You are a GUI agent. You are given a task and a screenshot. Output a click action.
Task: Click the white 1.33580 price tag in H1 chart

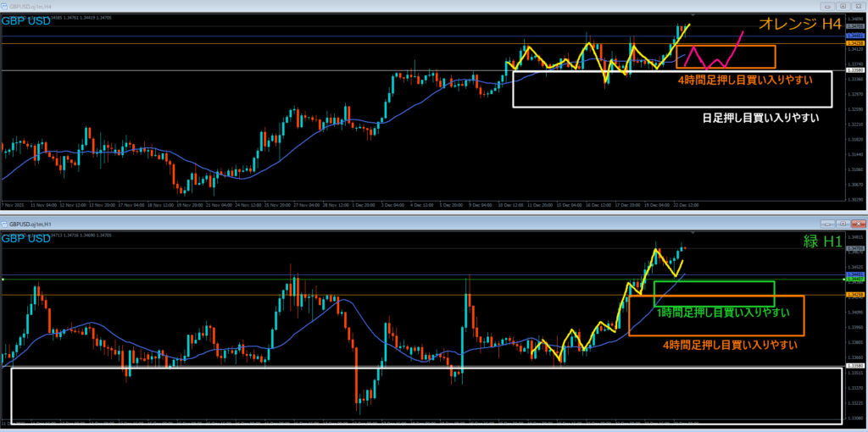[x=854, y=366]
